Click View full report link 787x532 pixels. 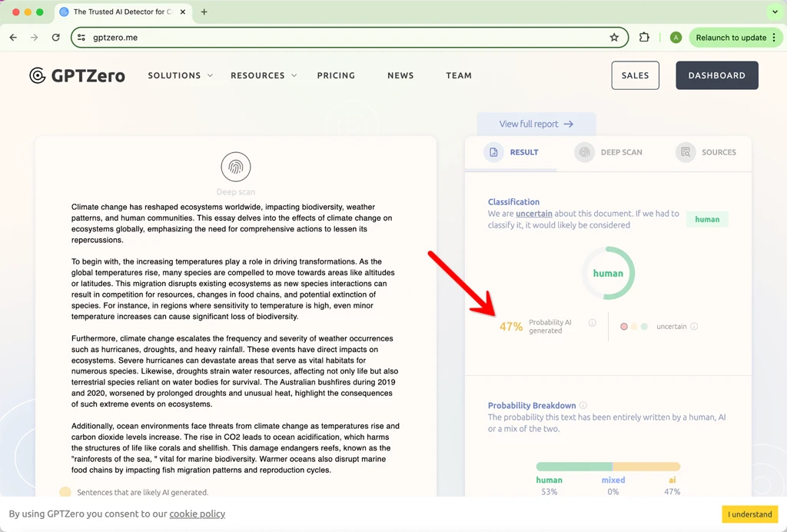[536, 124]
